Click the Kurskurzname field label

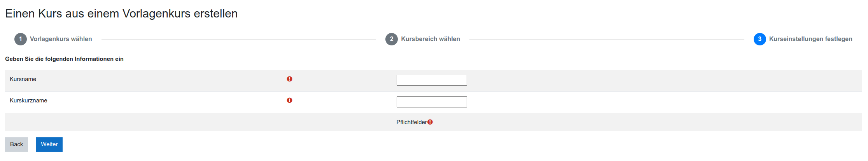point(28,100)
